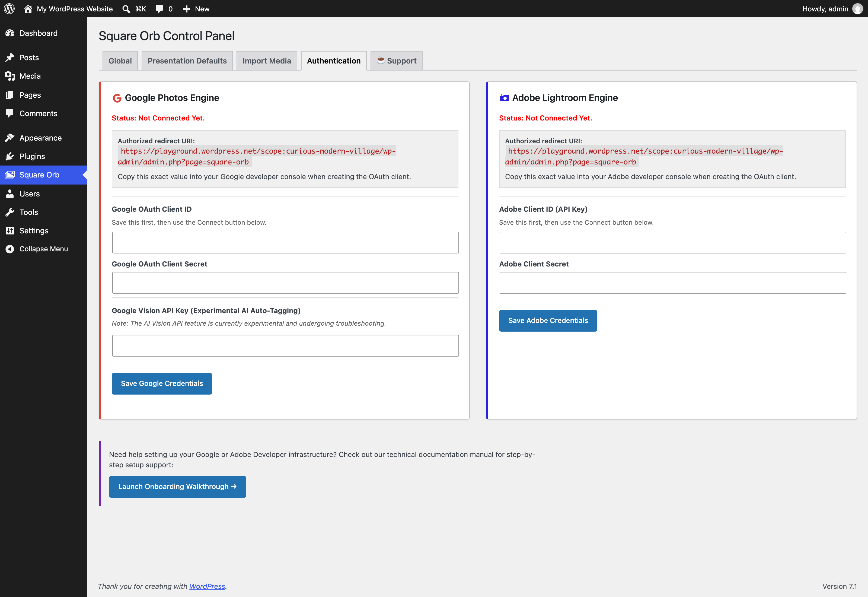Click the Settings sliders icon
Image resolution: width=868 pixels, height=597 pixels.
(x=10, y=230)
